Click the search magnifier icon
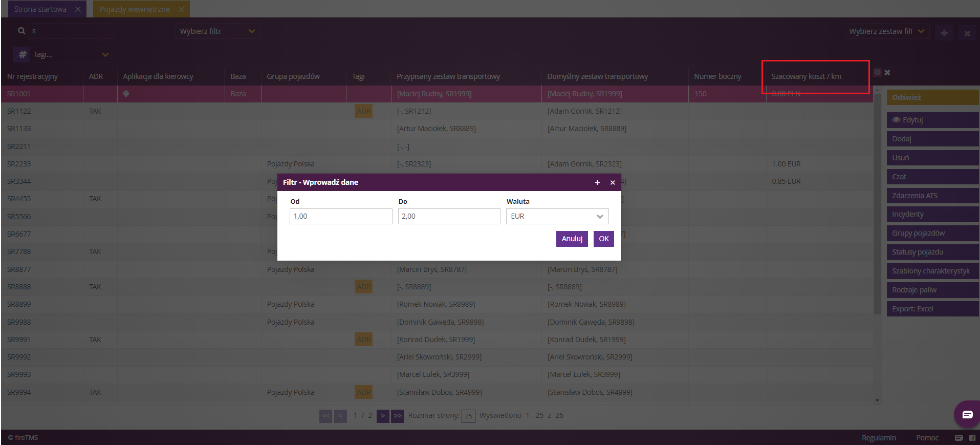This screenshot has height=445, width=980. [21, 31]
